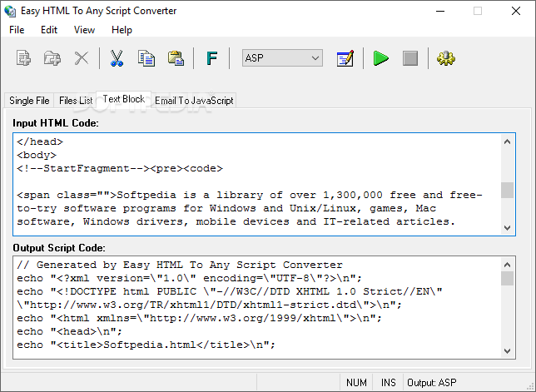
Task: Click the Paste clipboard icon
Action: coord(176,58)
